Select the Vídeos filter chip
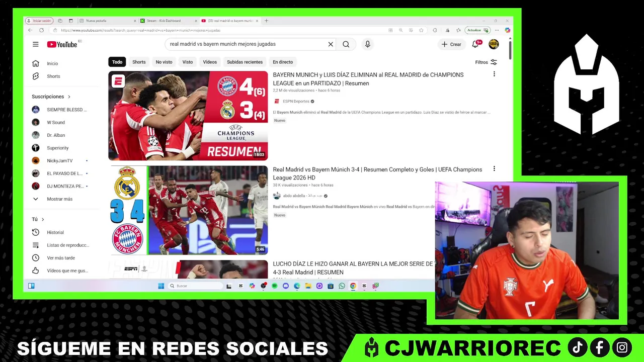This screenshot has width=644, height=362. point(210,62)
